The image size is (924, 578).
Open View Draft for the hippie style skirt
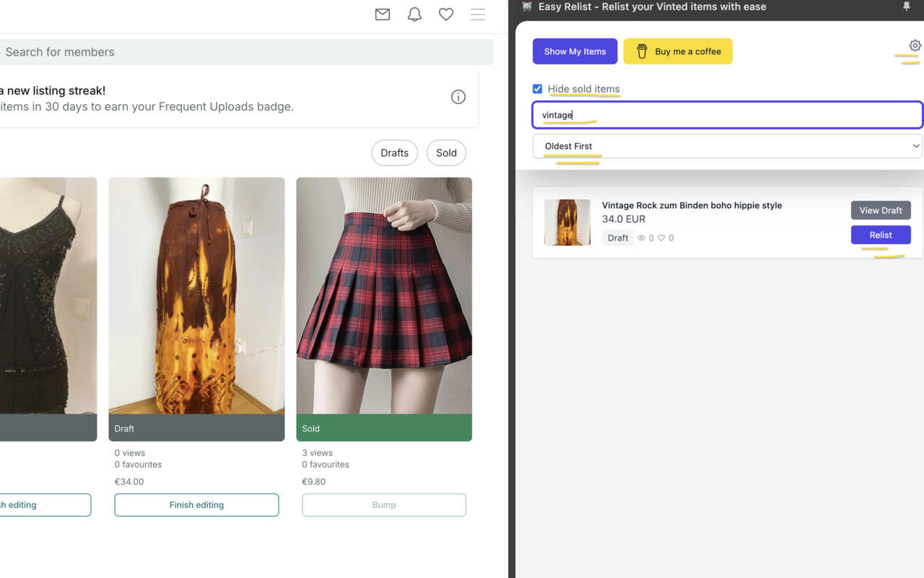(881, 210)
